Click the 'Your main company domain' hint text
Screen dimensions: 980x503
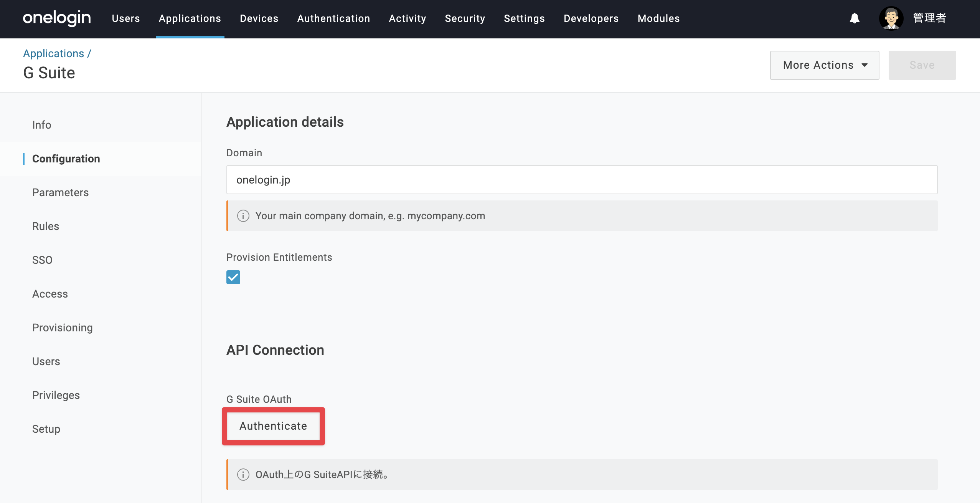point(370,216)
